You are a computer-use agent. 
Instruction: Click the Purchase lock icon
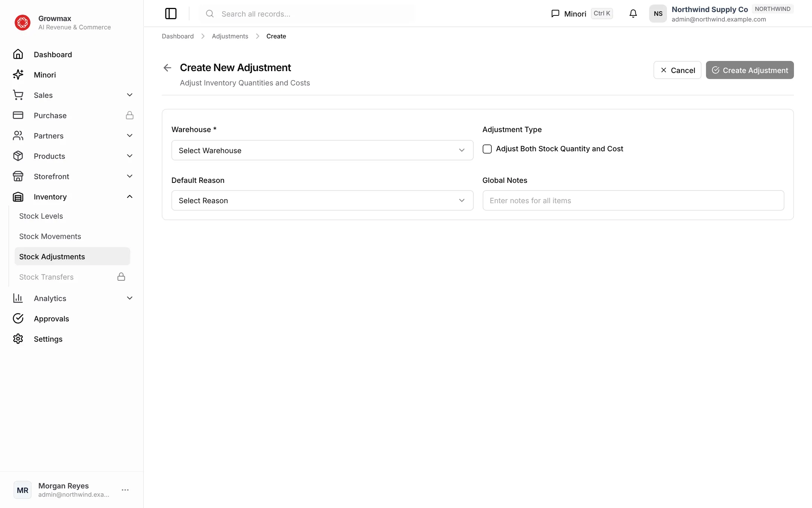click(130, 115)
